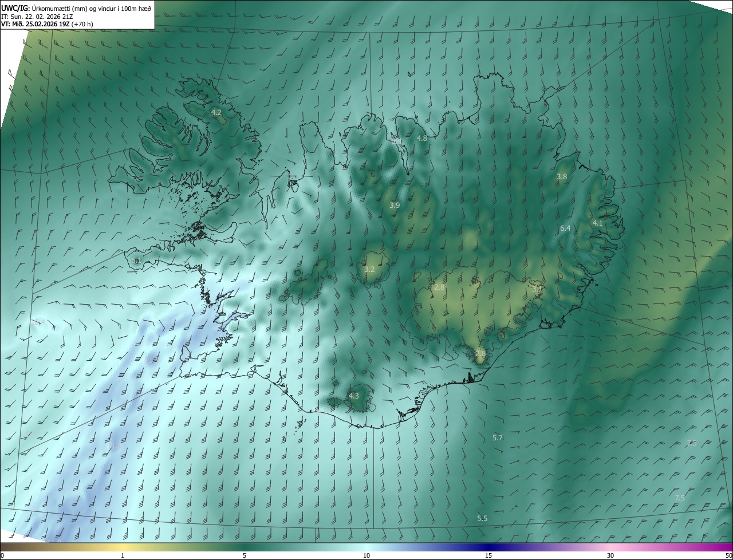Click the 6.1 value on Snæfellsnes peninsula tip

pos(136,261)
